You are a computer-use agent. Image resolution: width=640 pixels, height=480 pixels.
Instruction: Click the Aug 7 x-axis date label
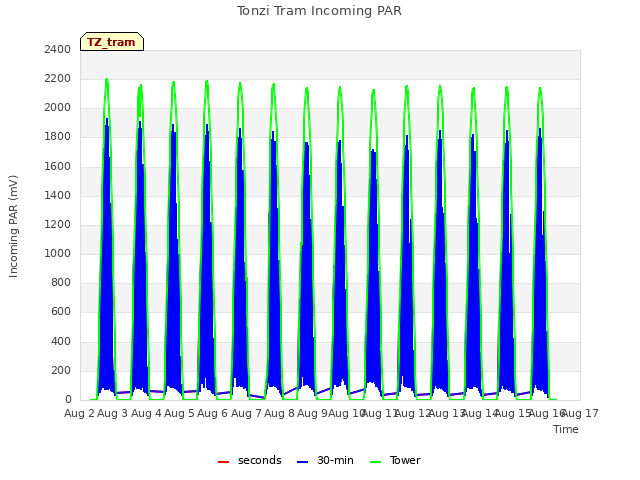(x=246, y=413)
